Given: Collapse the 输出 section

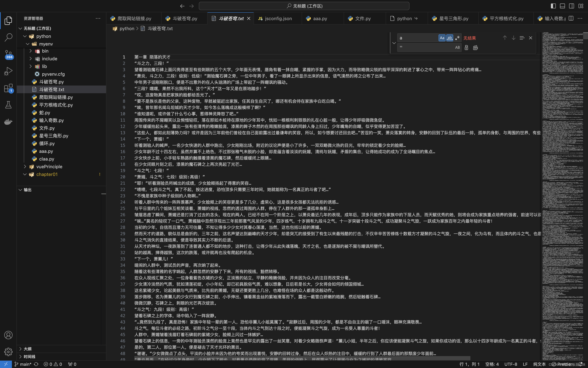Looking at the screenshot, I should tap(20, 190).
